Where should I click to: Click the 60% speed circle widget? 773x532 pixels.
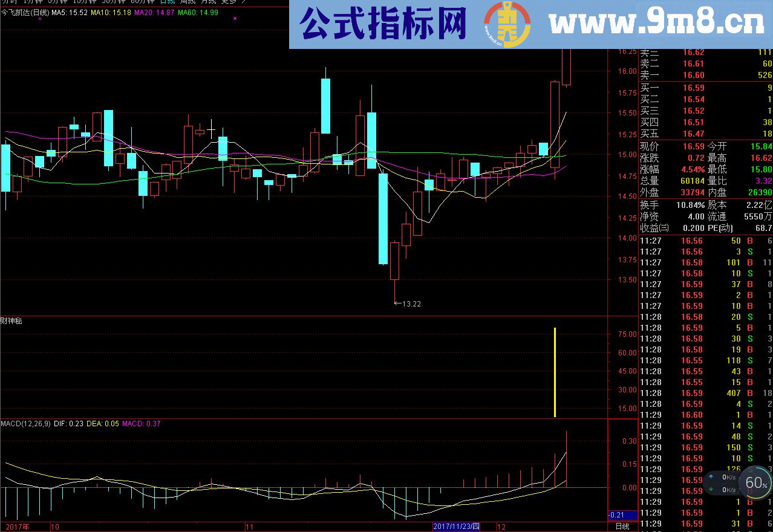(x=755, y=483)
